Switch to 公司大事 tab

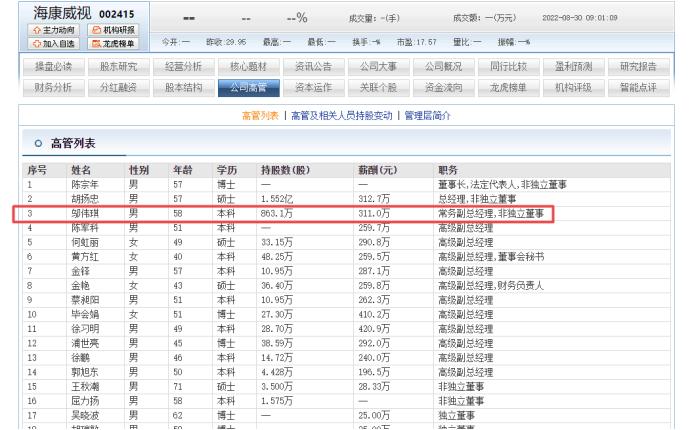[378, 67]
